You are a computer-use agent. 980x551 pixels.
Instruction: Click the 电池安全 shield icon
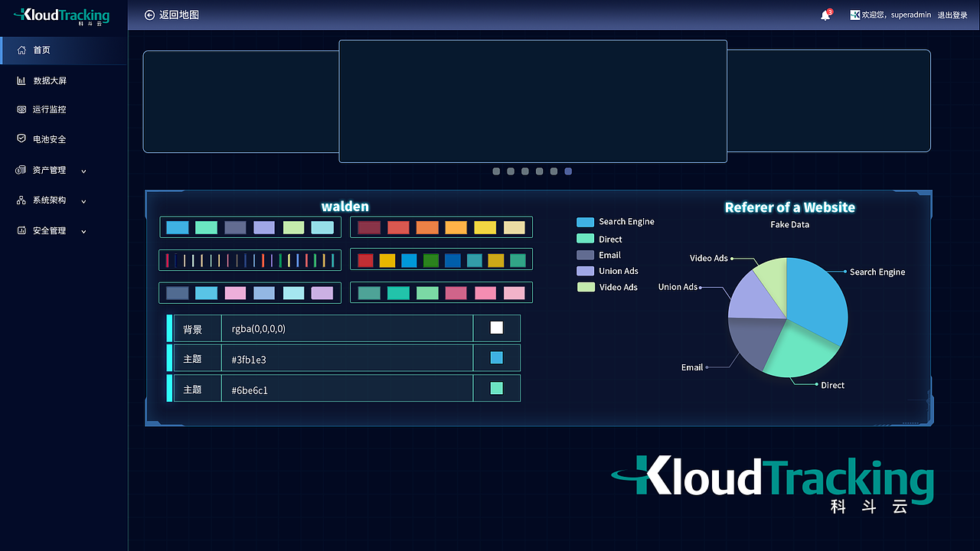point(21,139)
